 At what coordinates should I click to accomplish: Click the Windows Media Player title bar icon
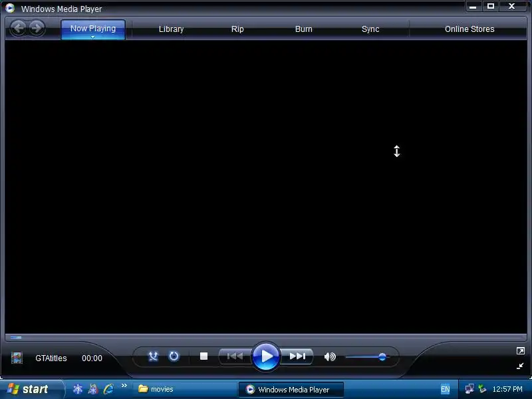click(10, 8)
